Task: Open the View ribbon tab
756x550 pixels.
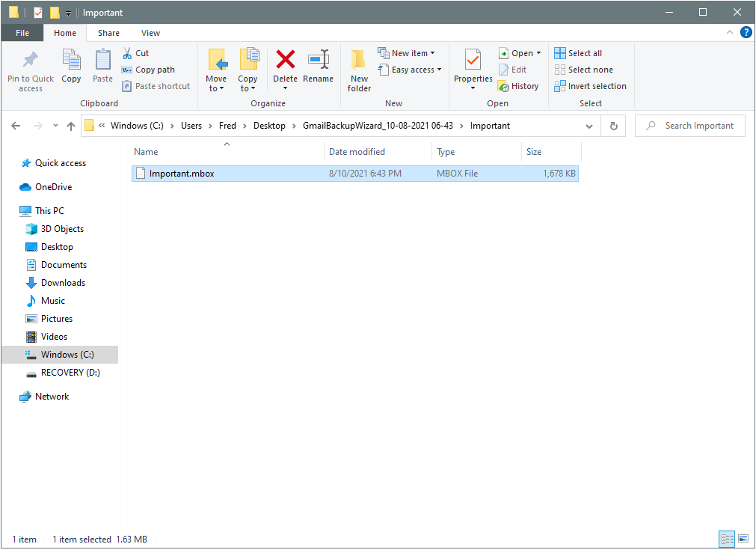Action: (x=150, y=33)
